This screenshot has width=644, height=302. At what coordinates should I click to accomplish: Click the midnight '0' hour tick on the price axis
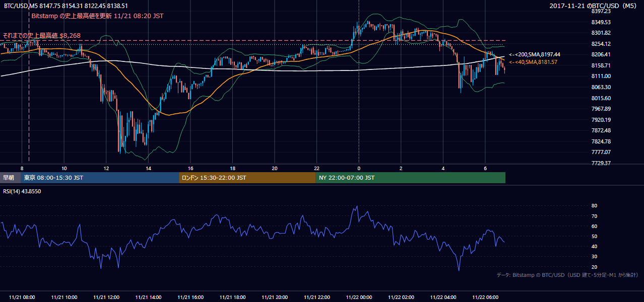coord(359,168)
